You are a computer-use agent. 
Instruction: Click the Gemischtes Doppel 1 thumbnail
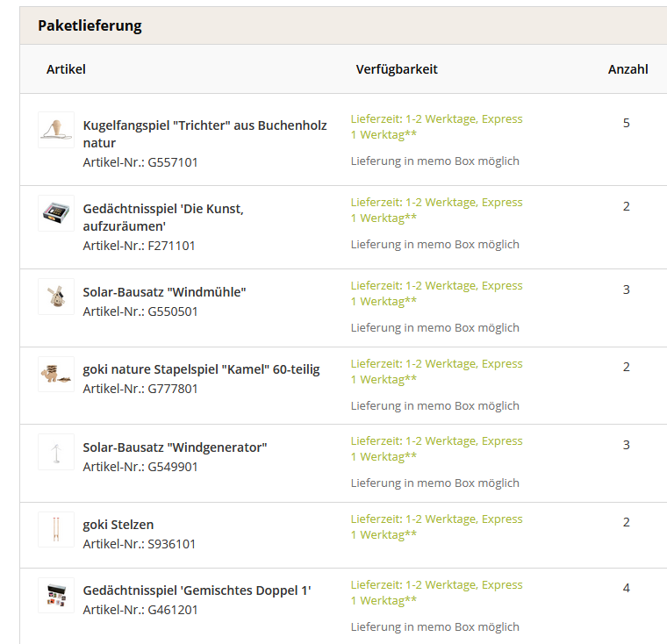coord(56,596)
